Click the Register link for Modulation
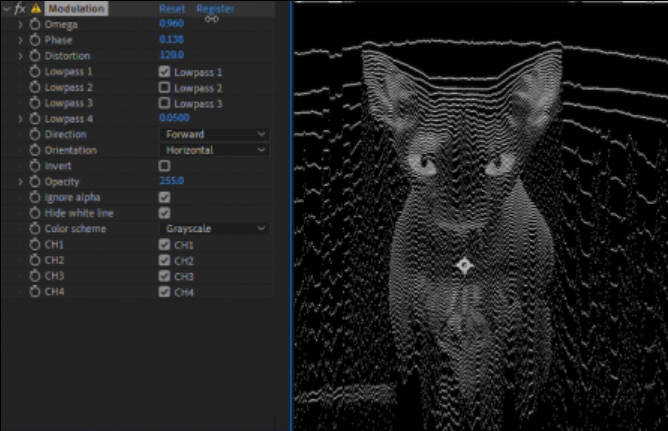 coord(215,9)
